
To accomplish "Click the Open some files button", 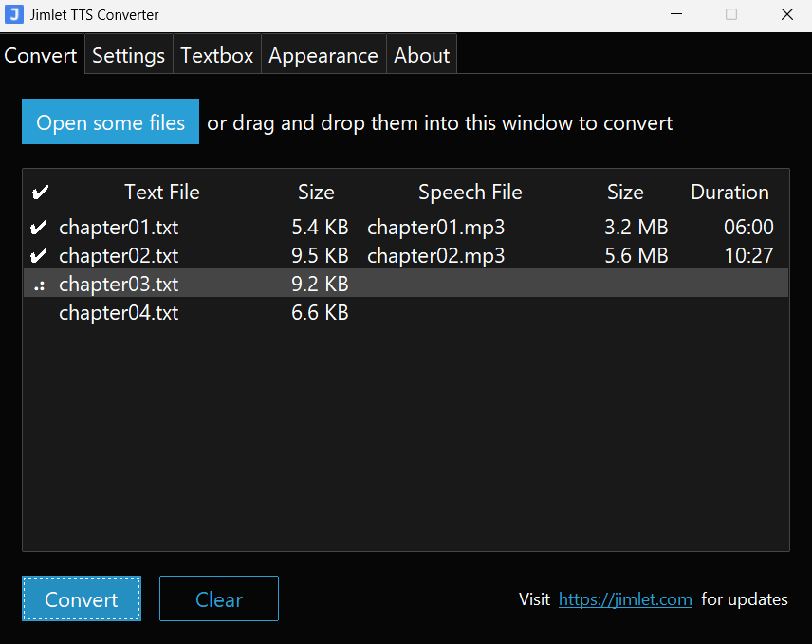I will [x=110, y=121].
